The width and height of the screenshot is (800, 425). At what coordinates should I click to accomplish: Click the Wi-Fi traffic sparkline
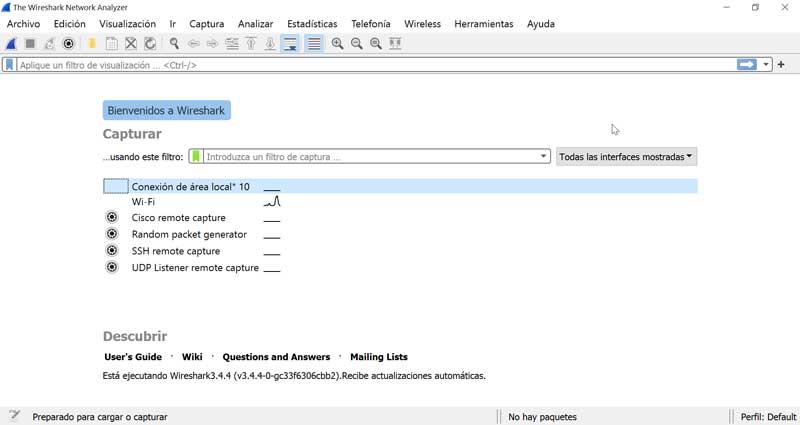[272, 201]
